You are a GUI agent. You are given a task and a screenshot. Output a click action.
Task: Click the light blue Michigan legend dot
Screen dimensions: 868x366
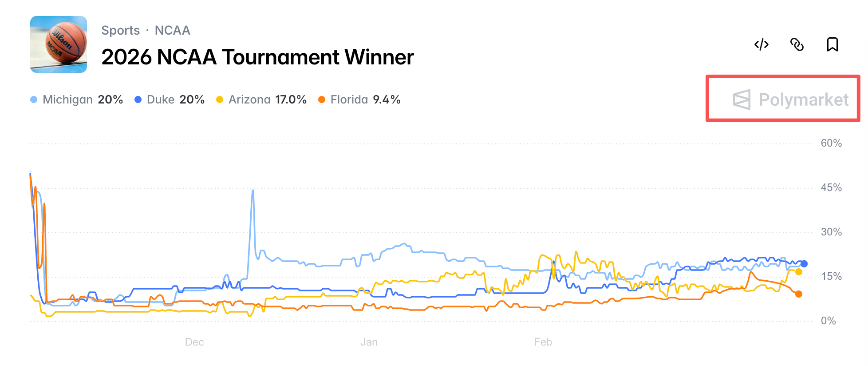[x=34, y=99]
